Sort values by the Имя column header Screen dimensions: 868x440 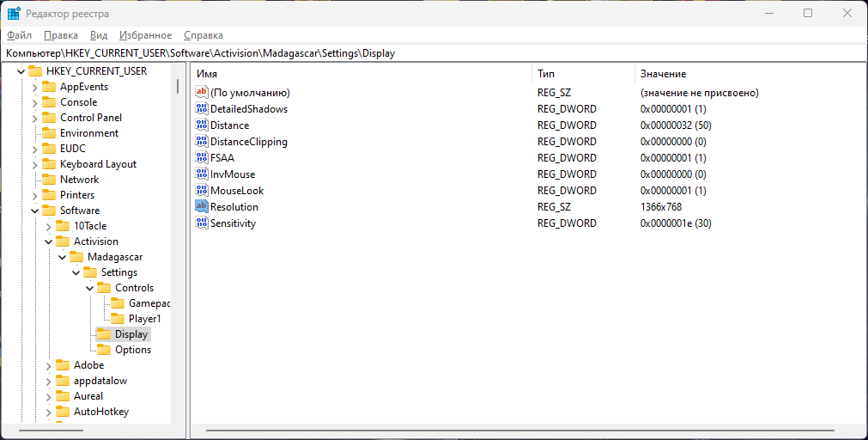coord(362,74)
